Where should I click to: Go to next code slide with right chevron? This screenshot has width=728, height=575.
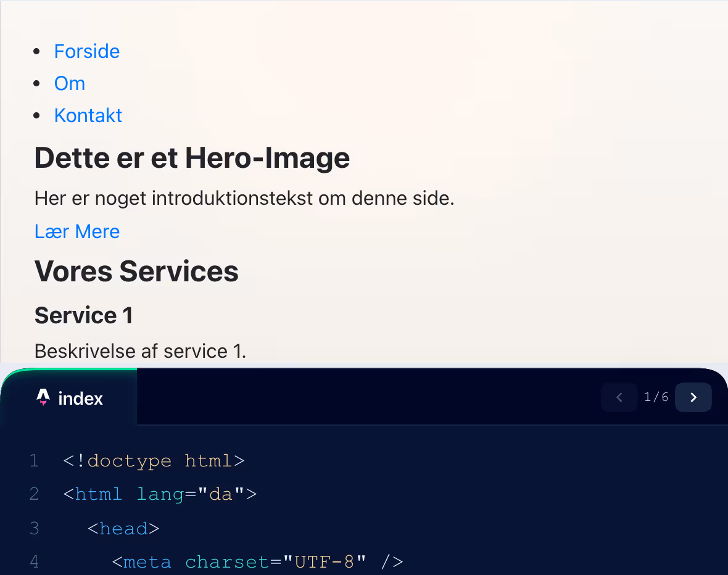tap(693, 397)
